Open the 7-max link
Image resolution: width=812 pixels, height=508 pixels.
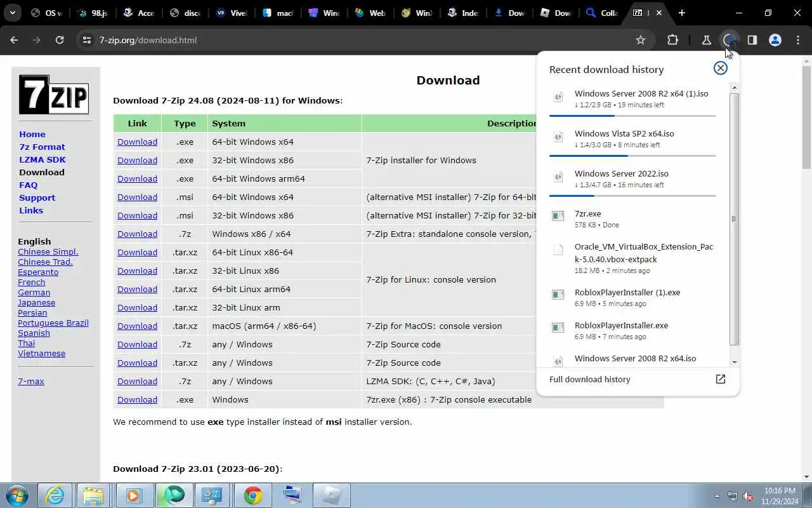31,381
